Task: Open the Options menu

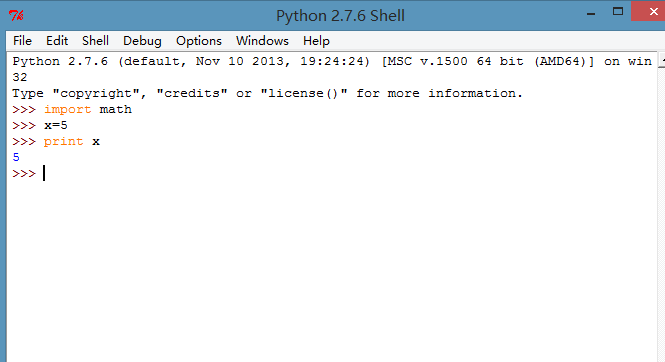Action: [x=199, y=41]
